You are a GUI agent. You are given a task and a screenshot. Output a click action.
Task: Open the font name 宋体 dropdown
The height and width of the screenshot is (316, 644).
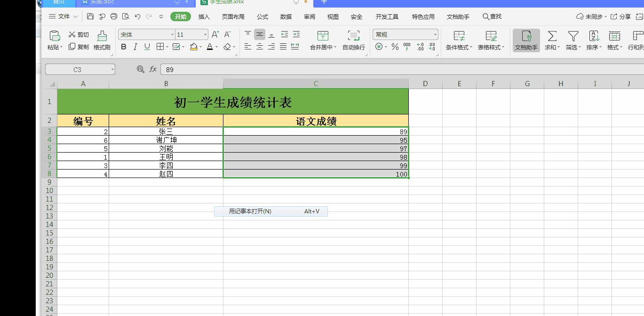coord(172,34)
